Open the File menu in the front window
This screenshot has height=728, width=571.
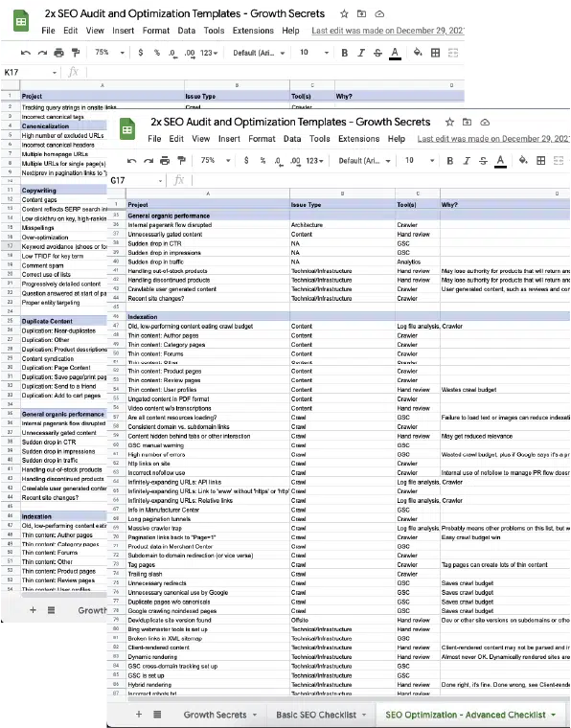click(x=154, y=139)
